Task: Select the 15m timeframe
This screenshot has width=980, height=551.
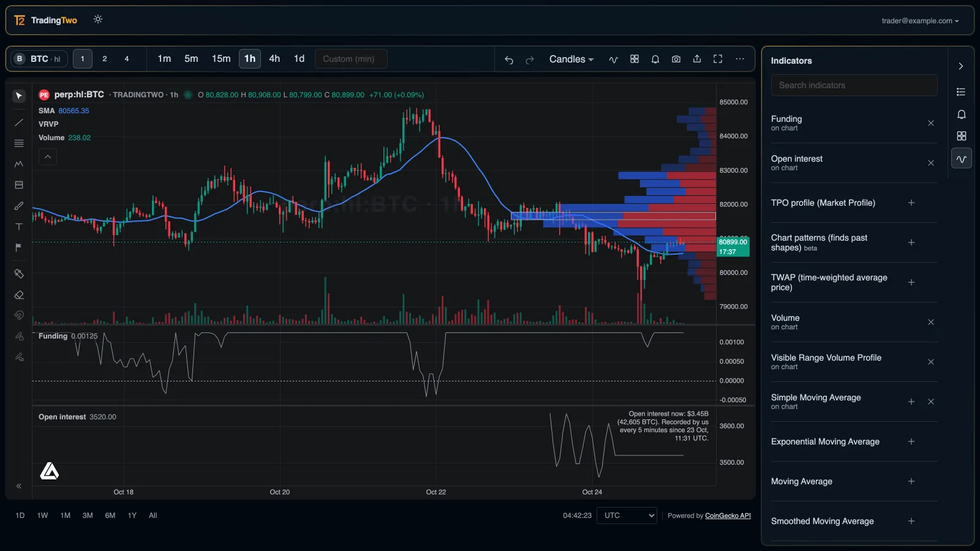Action: 221,59
